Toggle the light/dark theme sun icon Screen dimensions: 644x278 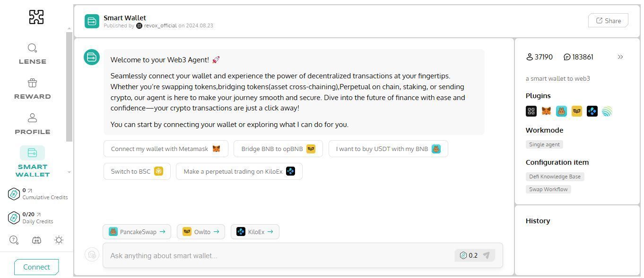[x=59, y=240]
